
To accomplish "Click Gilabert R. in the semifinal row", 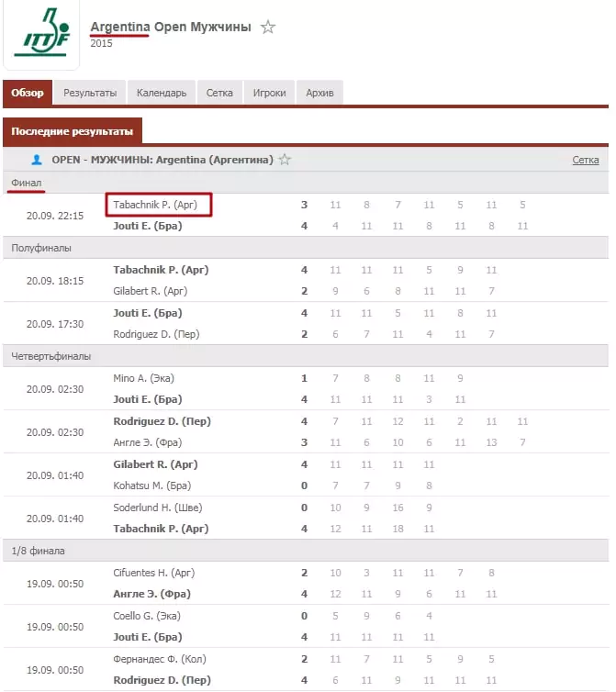I will point(151,291).
